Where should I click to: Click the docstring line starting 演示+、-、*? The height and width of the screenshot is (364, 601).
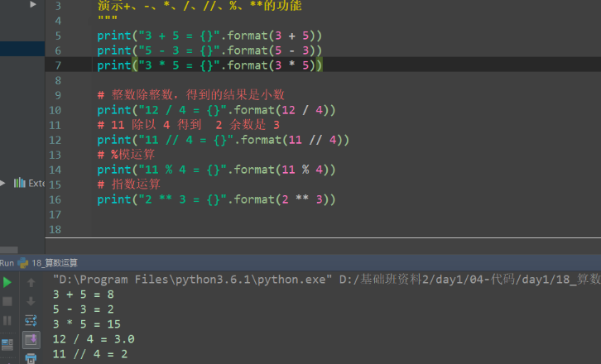pos(200,5)
